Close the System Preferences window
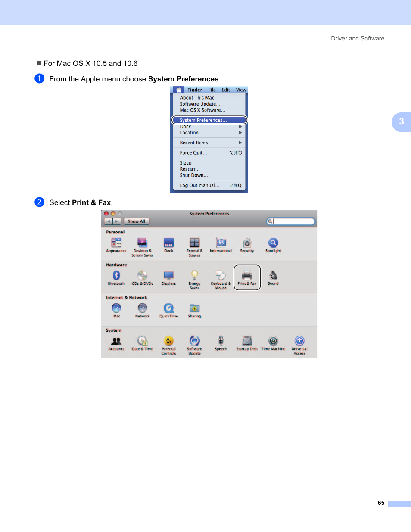The image size is (411, 532). coord(106,214)
